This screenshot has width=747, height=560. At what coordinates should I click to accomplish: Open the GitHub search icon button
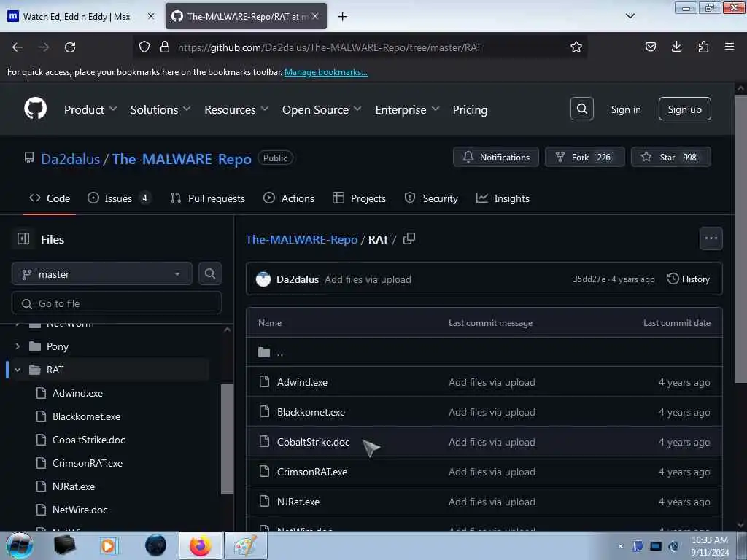click(581, 109)
